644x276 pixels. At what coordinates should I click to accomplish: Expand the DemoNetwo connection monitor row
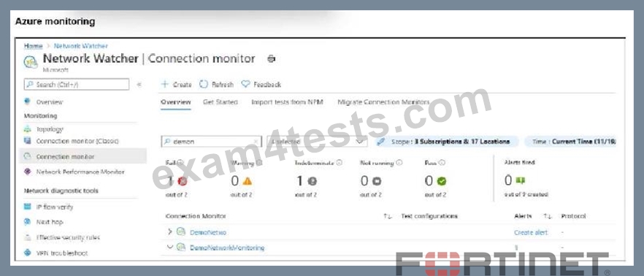pos(170,232)
